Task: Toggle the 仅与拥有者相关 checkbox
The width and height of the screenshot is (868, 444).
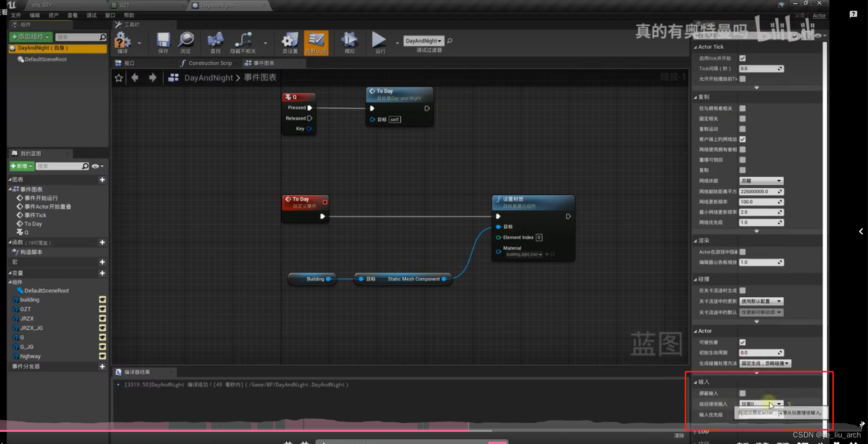Action: pos(742,108)
